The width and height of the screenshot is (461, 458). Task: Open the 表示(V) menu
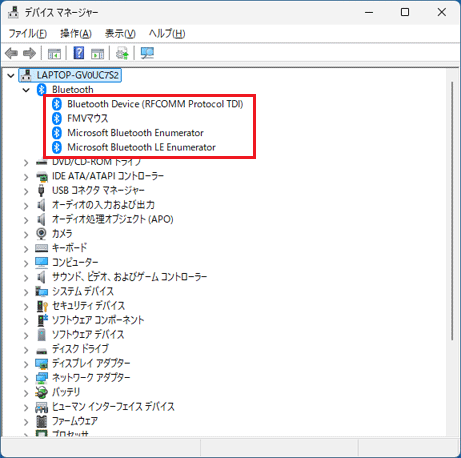pos(120,33)
